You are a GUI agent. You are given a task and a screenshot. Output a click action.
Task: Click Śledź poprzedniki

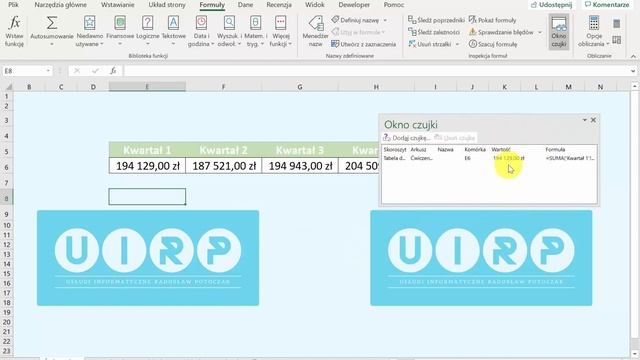point(436,20)
